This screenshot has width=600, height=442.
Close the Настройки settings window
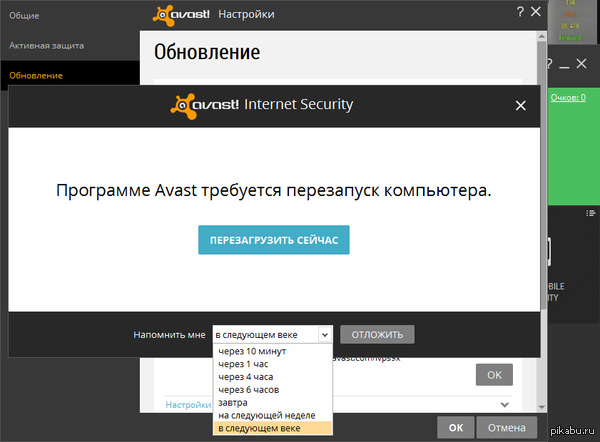pyautogui.click(x=538, y=14)
